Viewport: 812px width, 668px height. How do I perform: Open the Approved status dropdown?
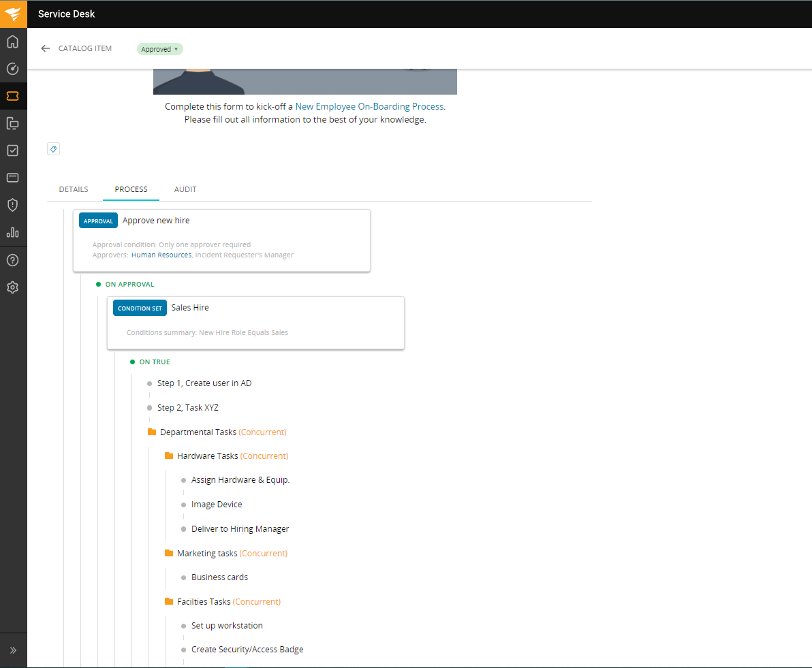click(x=160, y=49)
